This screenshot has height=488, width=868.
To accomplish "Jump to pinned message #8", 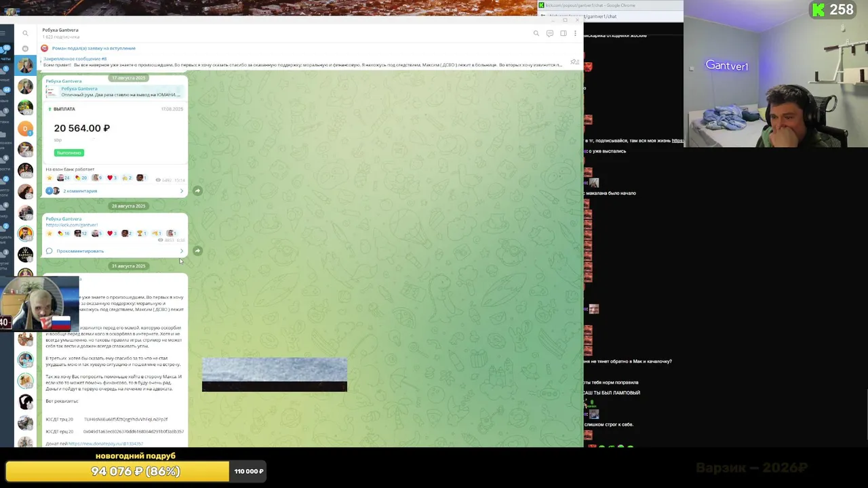I will point(302,62).
